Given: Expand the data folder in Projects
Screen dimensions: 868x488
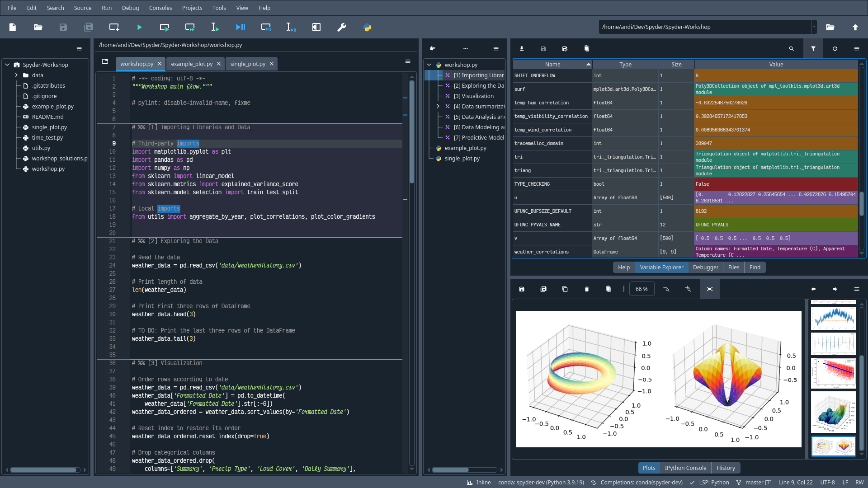Looking at the screenshot, I should pyautogui.click(x=16, y=75).
